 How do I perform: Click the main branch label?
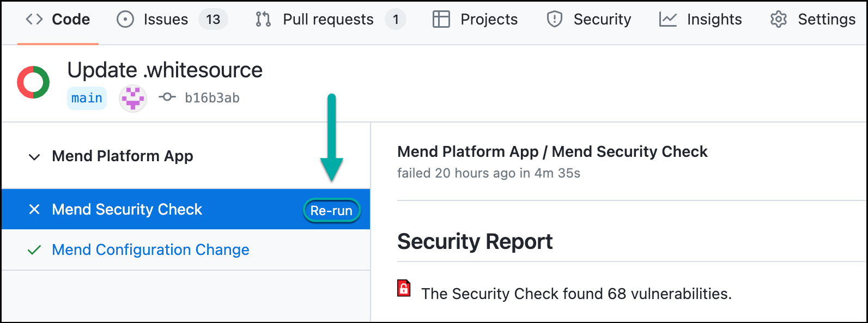click(87, 99)
